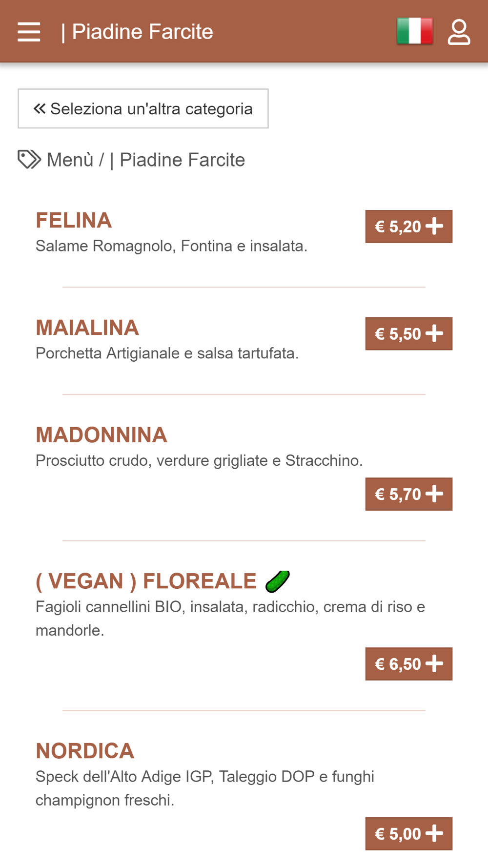The width and height of the screenshot is (488, 868).
Task: Click the Nordica description about Speck
Action: pos(205,788)
